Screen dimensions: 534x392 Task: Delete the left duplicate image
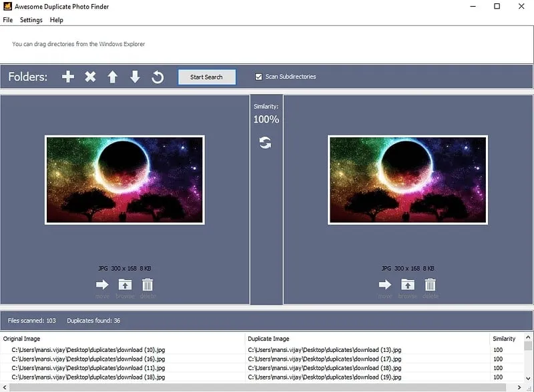click(148, 287)
